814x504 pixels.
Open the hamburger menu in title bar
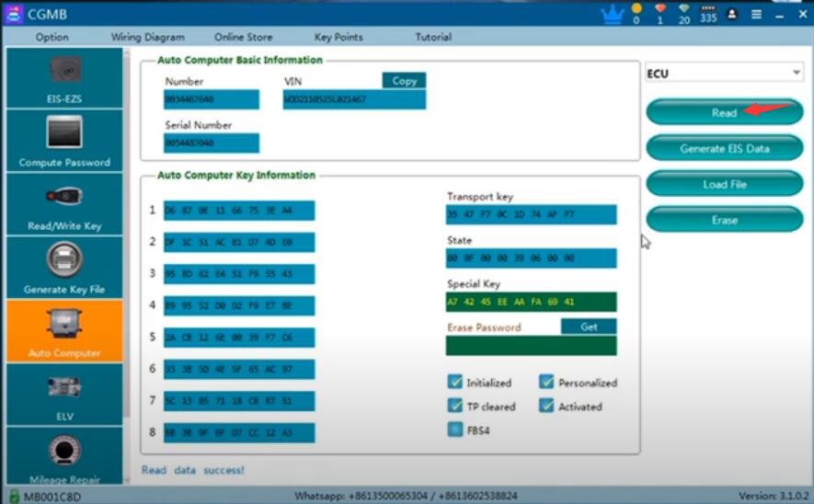click(x=756, y=15)
